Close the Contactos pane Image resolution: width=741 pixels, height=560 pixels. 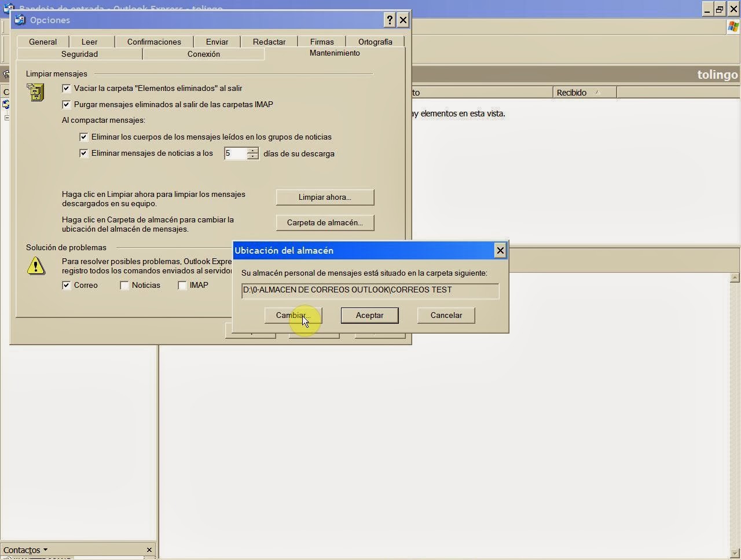point(149,550)
